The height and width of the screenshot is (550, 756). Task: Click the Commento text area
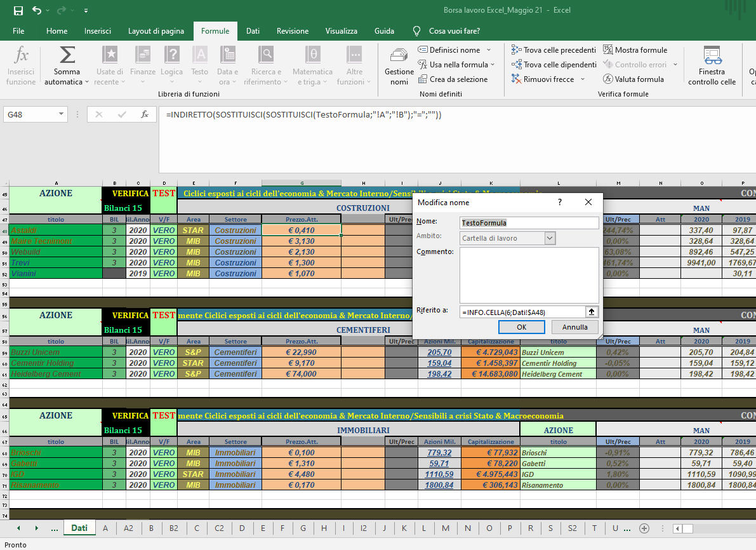pyautogui.click(x=529, y=275)
